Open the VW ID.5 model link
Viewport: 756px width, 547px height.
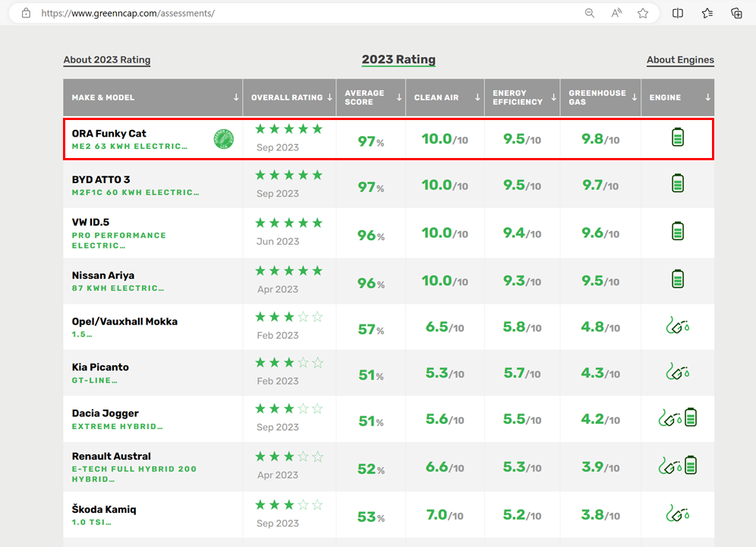90,222
